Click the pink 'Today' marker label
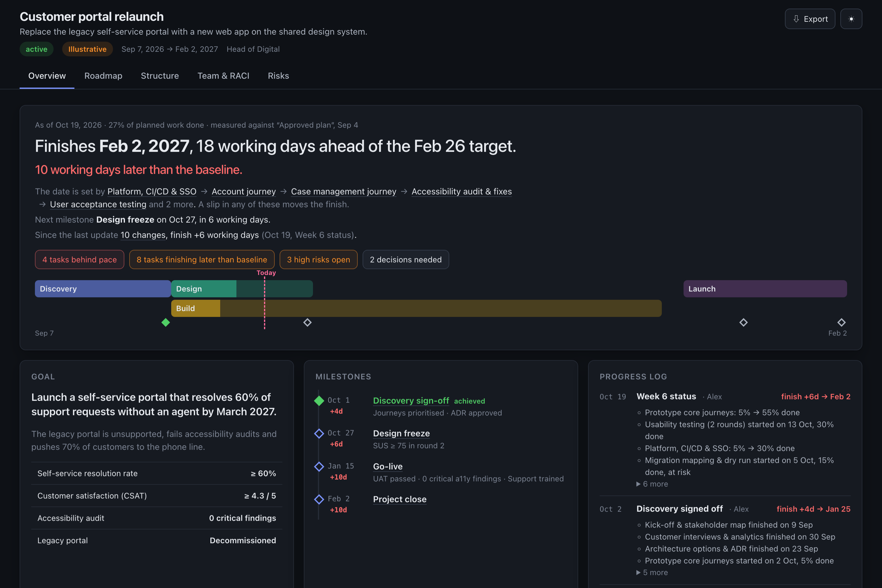 click(x=266, y=273)
